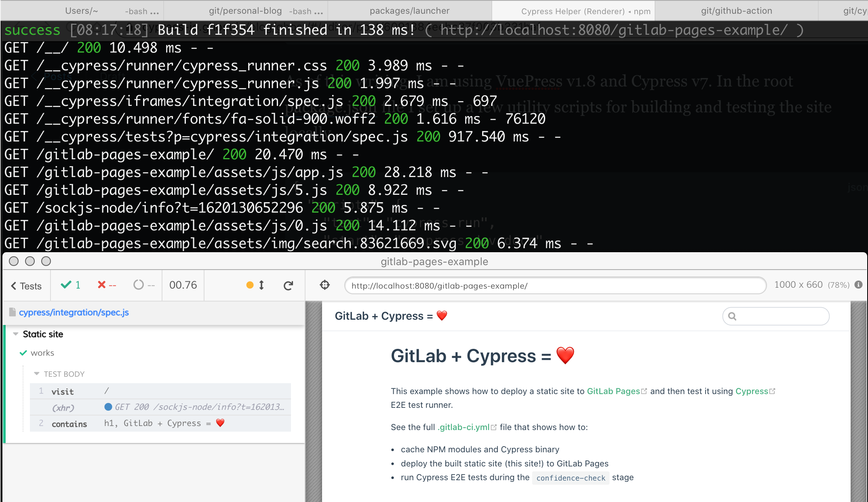Viewport: 868px width, 502px height.
Task: Click the viewport info icon
Action: [x=859, y=285]
